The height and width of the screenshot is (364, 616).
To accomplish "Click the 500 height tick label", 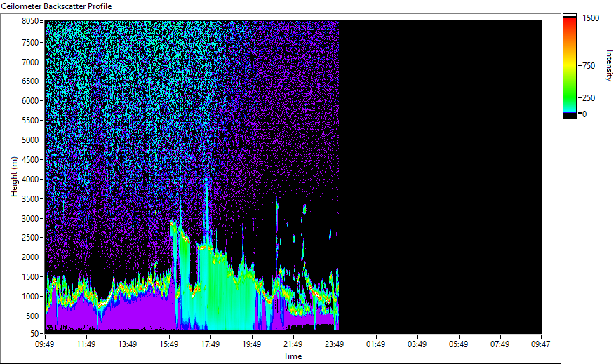I will (32, 316).
